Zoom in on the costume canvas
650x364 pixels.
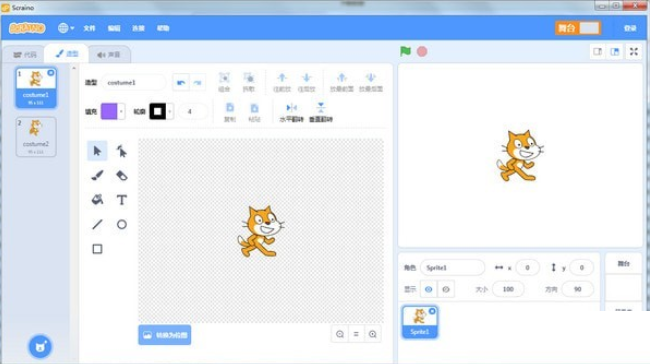click(x=373, y=334)
